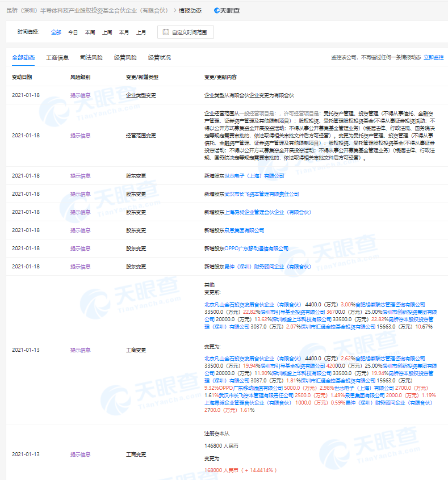This screenshot has width=448, height=480.
Task: Click the 变动日期 column header
Action: (22, 77)
